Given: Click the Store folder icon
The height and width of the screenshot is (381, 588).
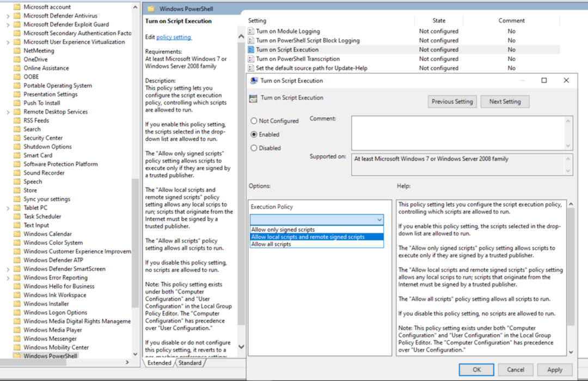Looking at the screenshot, I should tap(17, 190).
